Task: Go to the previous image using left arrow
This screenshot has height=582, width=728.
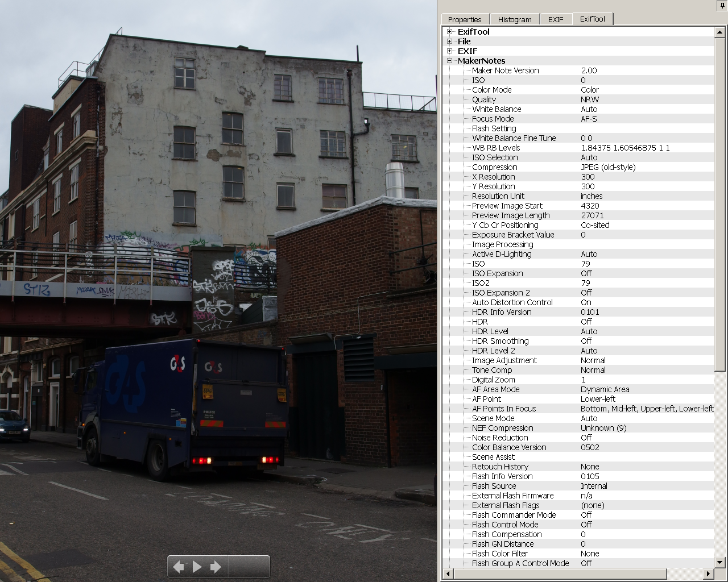Action: [x=179, y=567]
